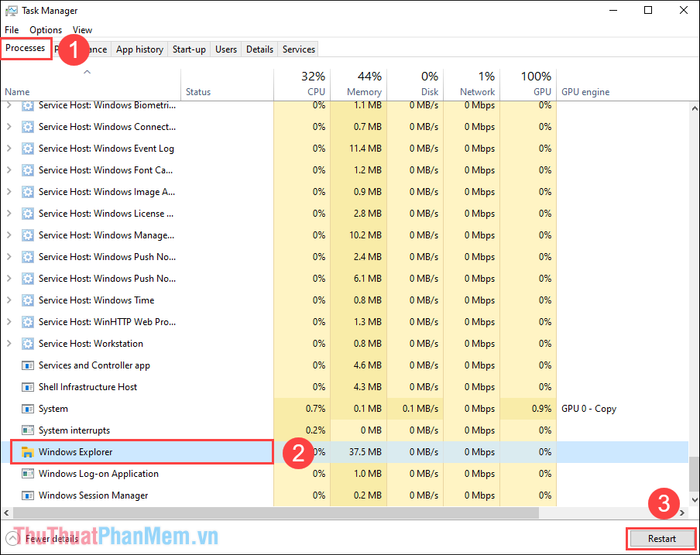700x555 pixels.
Task: Click Fewer details toggle button
Action: tap(43, 538)
